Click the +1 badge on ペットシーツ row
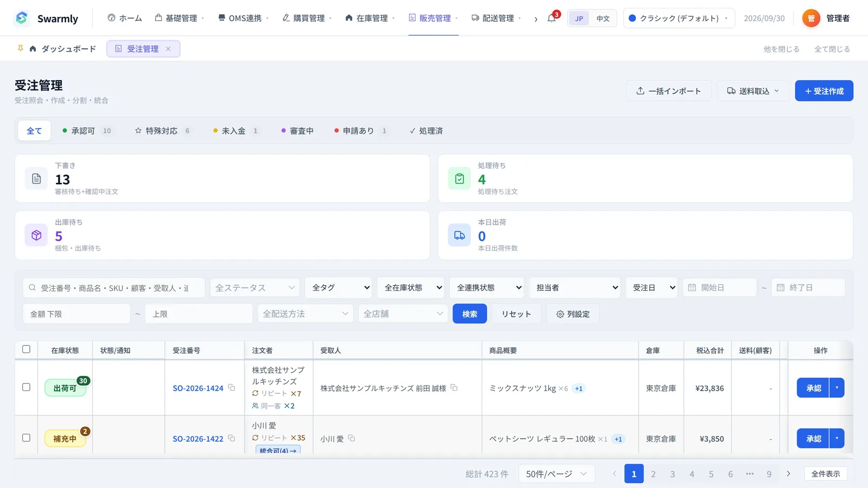The height and width of the screenshot is (488, 868). (618, 439)
